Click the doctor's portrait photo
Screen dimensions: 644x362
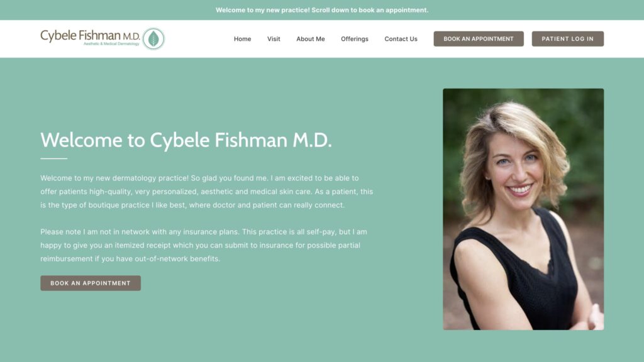click(x=523, y=209)
